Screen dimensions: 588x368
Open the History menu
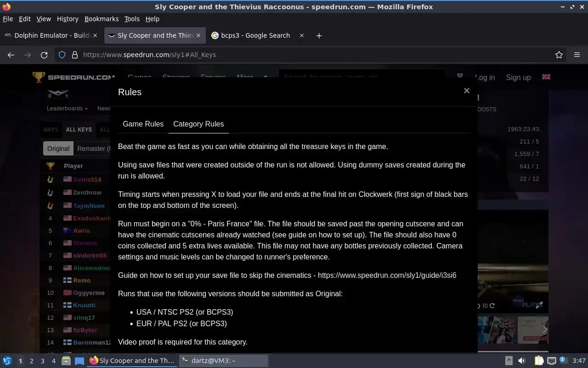coord(68,19)
